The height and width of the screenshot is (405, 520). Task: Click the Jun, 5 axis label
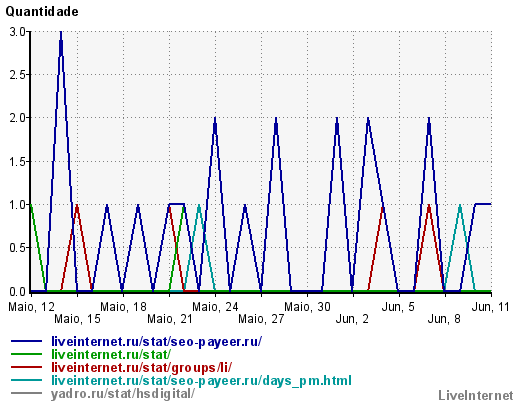tap(398, 307)
